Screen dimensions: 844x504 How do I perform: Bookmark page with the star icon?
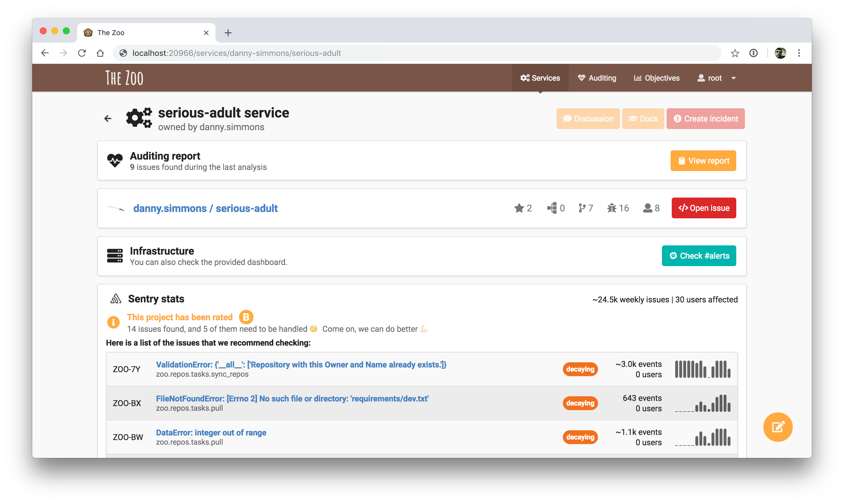735,53
